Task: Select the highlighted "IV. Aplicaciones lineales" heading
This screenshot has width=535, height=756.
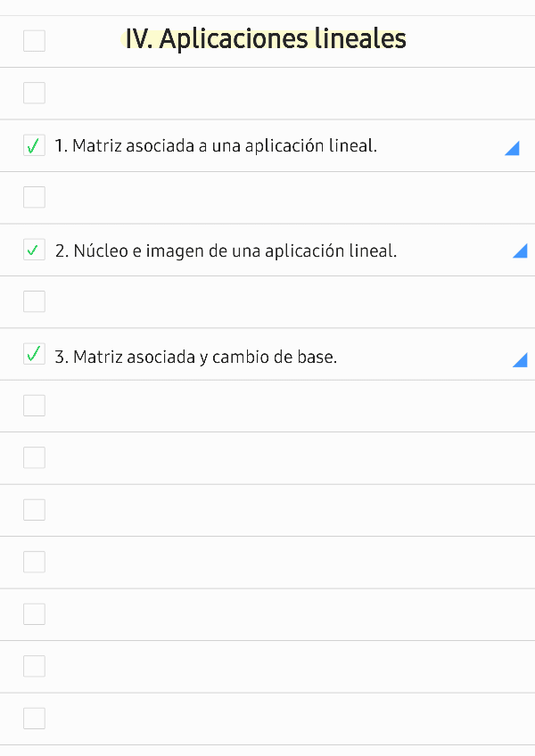Action: 265,39
